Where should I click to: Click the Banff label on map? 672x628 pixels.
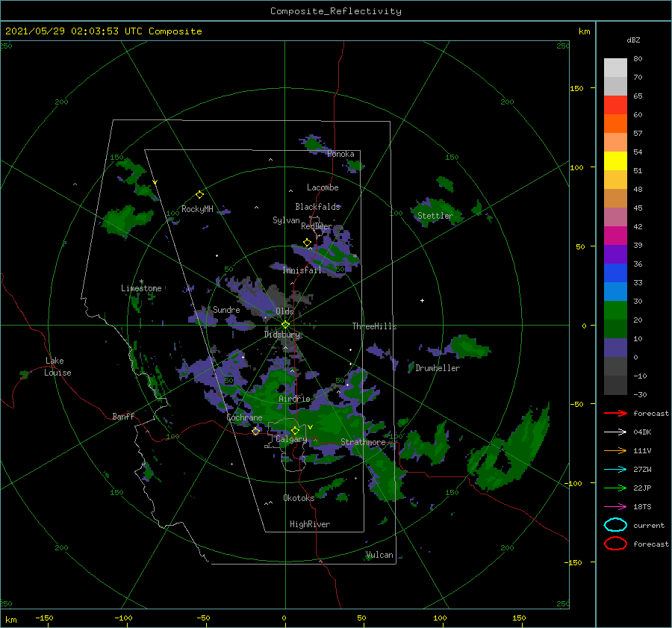click(x=123, y=416)
